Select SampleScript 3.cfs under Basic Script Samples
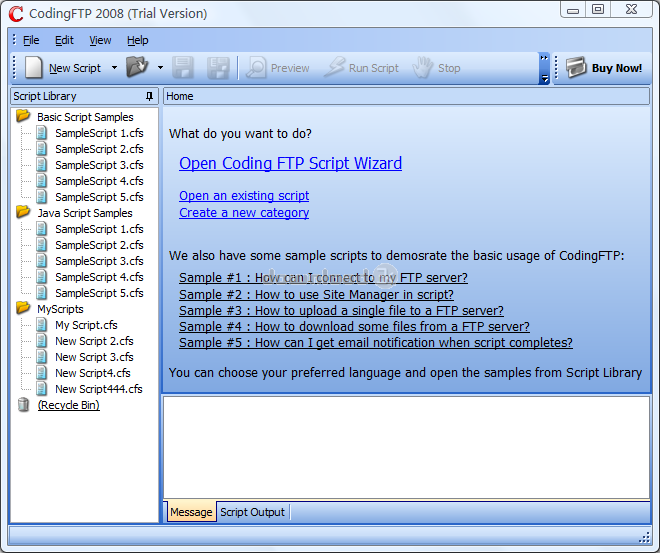Screen dimensions: 660x553 click(99, 165)
